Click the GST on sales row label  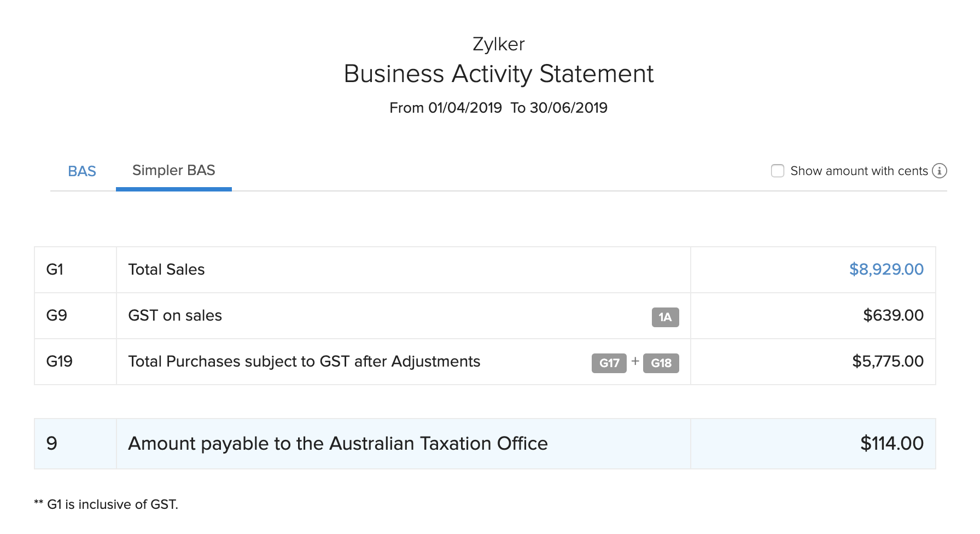(x=175, y=316)
